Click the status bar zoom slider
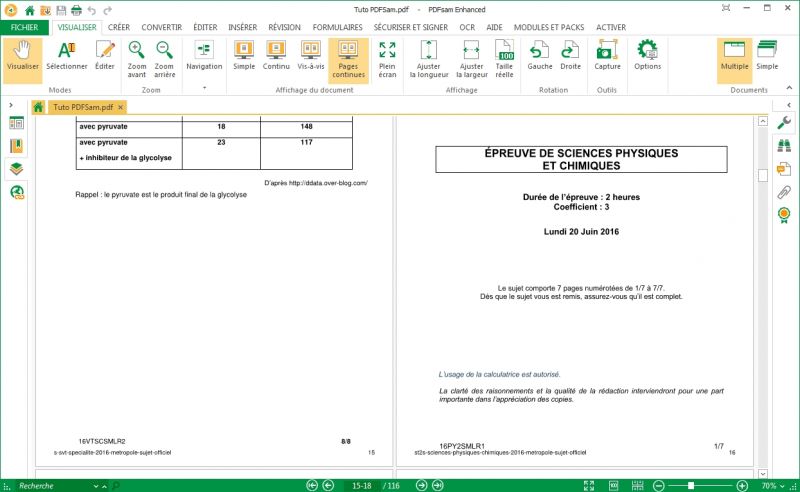Viewport: 800px width, 492px height. pyautogui.click(x=701, y=485)
